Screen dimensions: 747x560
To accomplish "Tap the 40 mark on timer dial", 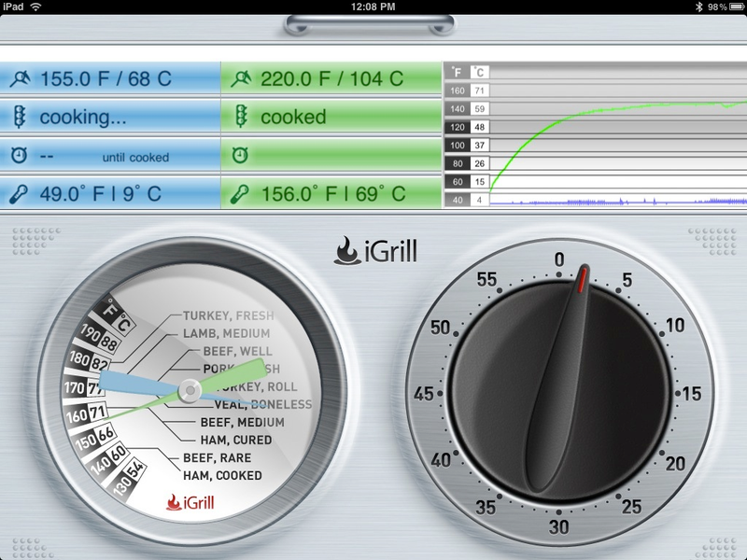I will (441, 460).
